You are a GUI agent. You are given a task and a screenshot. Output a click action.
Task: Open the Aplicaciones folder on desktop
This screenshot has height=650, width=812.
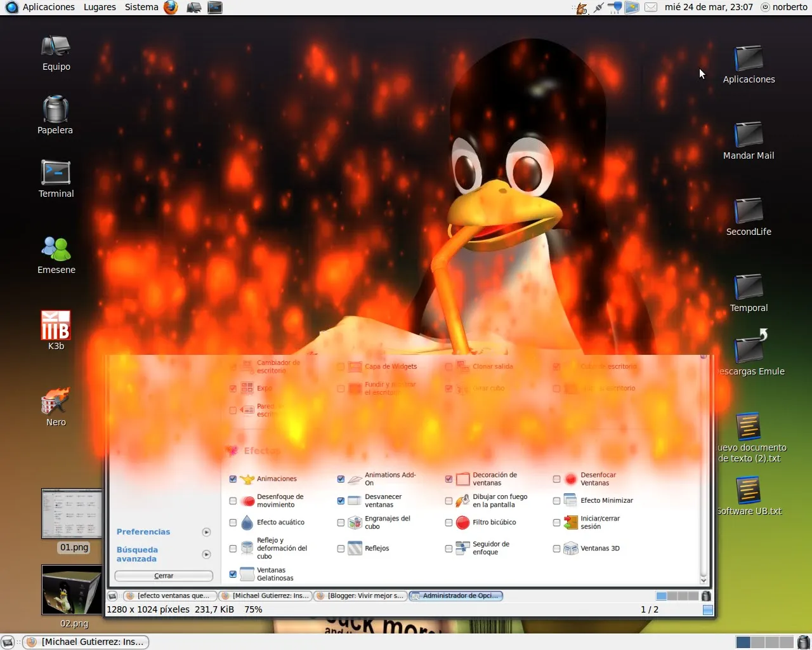(749, 58)
